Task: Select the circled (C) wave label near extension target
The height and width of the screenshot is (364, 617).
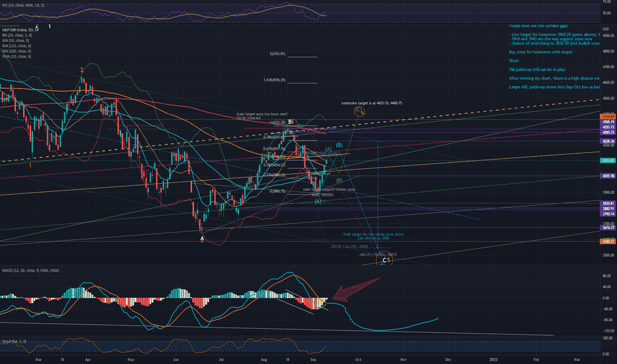Action: tap(358, 111)
